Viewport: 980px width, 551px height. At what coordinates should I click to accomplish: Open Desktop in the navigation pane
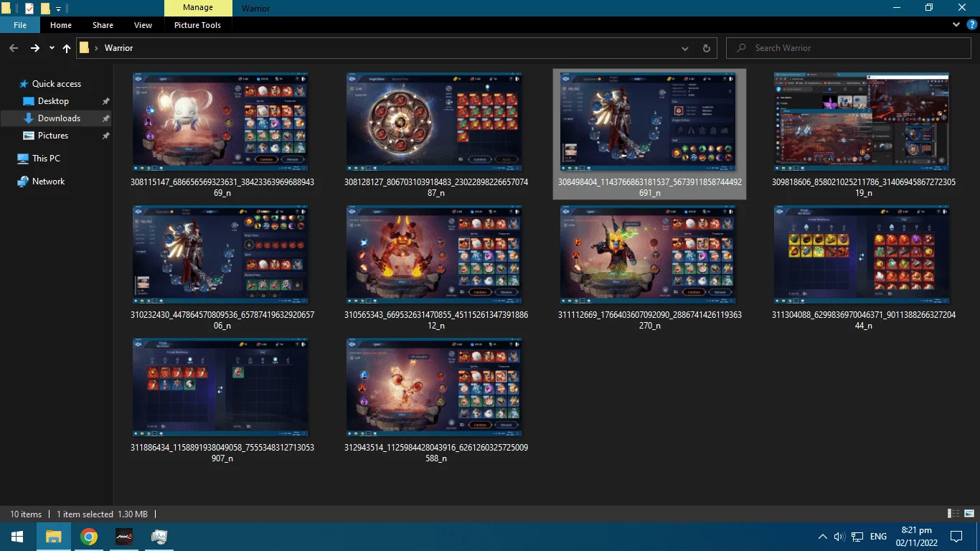(54, 101)
